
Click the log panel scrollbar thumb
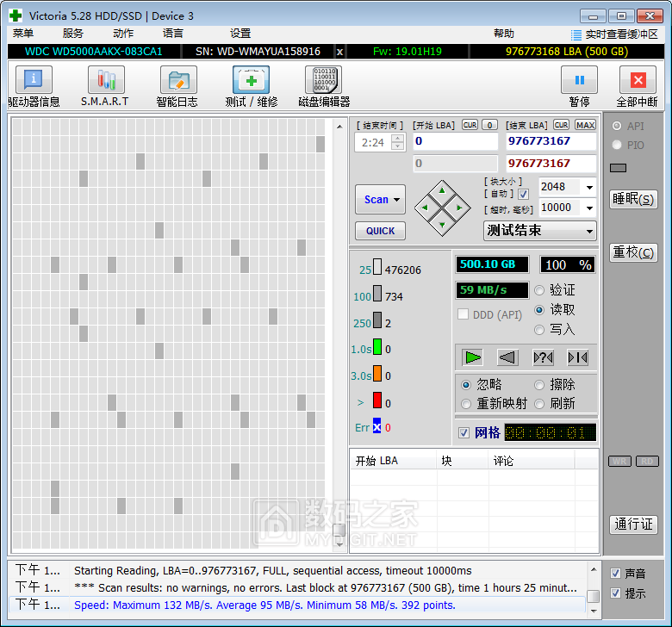[593, 596]
